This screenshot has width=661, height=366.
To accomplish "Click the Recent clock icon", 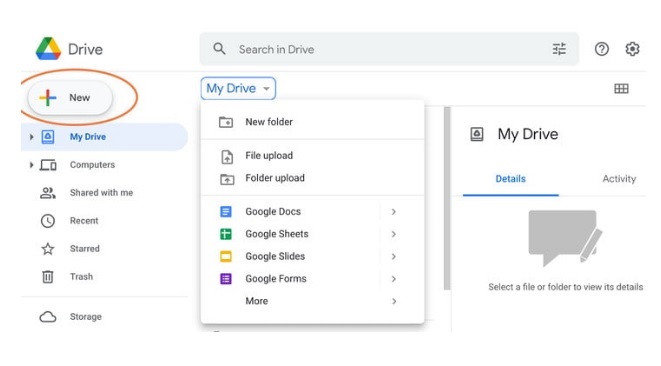I will pyautogui.click(x=48, y=221).
